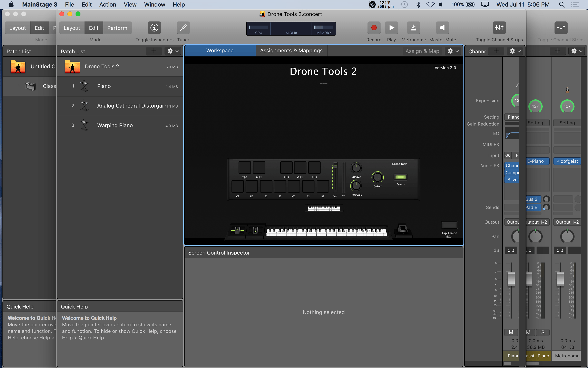The height and width of the screenshot is (368, 588).
Task: Click the small keyboard in workspace
Action: (x=324, y=208)
